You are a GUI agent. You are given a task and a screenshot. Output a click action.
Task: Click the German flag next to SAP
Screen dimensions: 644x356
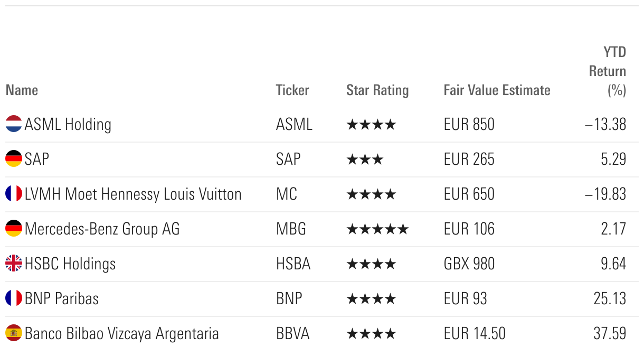pos(14,159)
